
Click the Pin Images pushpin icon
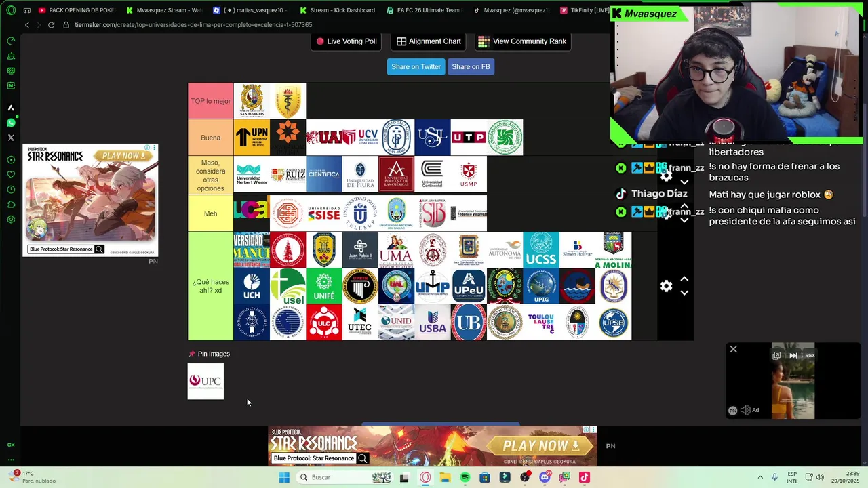click(x=191, y=354)
